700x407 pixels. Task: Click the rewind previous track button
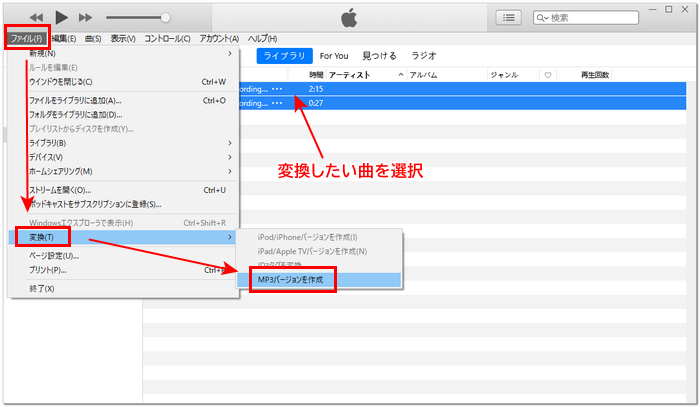coord(37,18)
